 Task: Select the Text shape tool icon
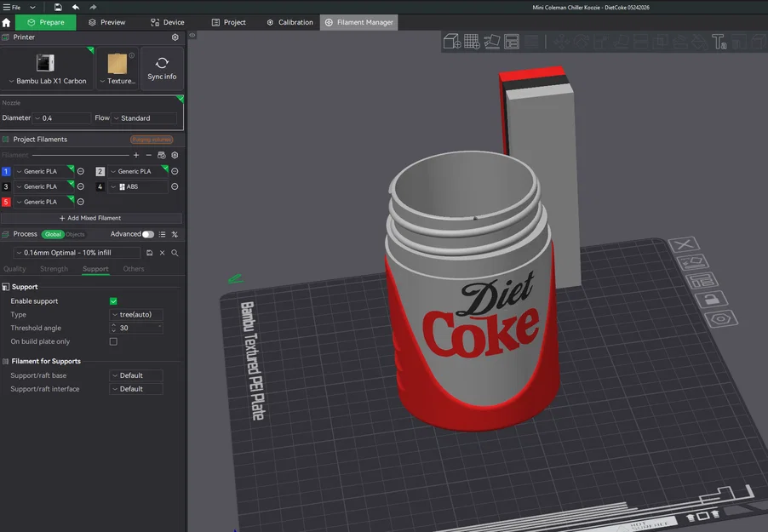719,42
